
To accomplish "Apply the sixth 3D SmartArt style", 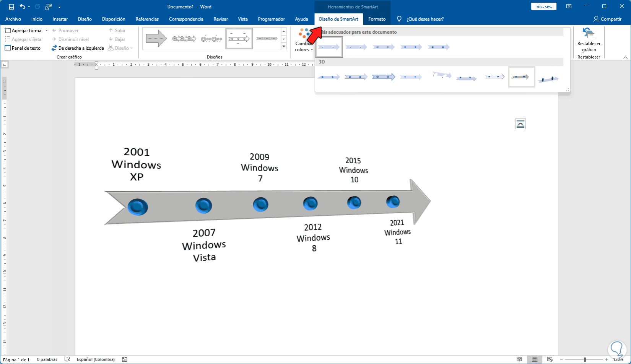I will pos(466,78).
